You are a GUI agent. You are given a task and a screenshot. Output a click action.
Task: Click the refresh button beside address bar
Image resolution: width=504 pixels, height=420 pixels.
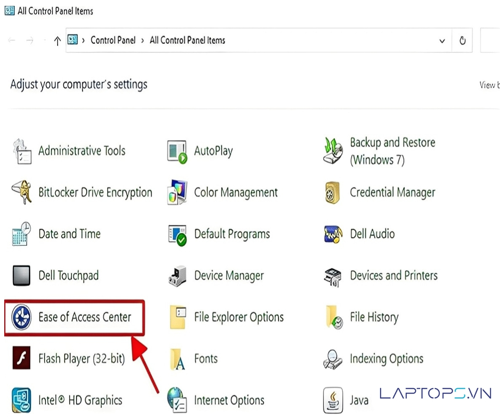(462, 41)
